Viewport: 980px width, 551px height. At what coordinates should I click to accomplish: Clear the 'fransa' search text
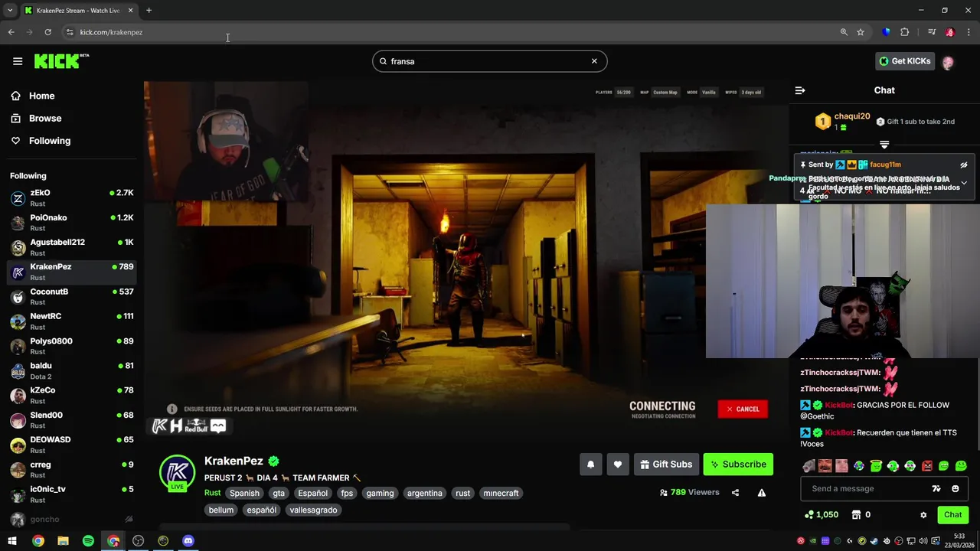tap(594, 61)
